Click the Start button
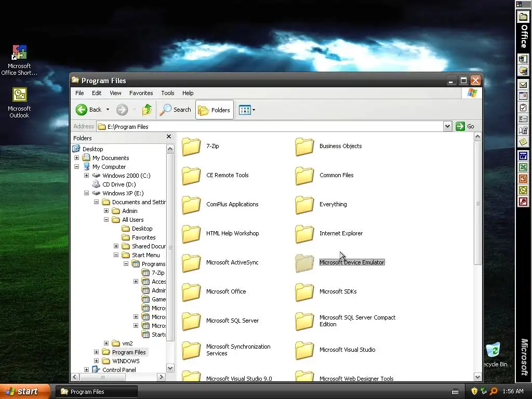The image size is (532, 399). click(25, 391)
